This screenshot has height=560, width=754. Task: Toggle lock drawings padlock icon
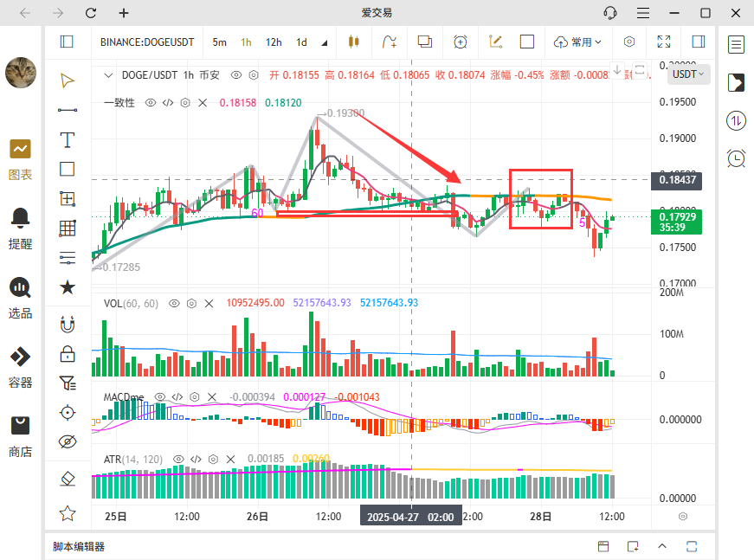pyautogui.click(x=67, y=353)
